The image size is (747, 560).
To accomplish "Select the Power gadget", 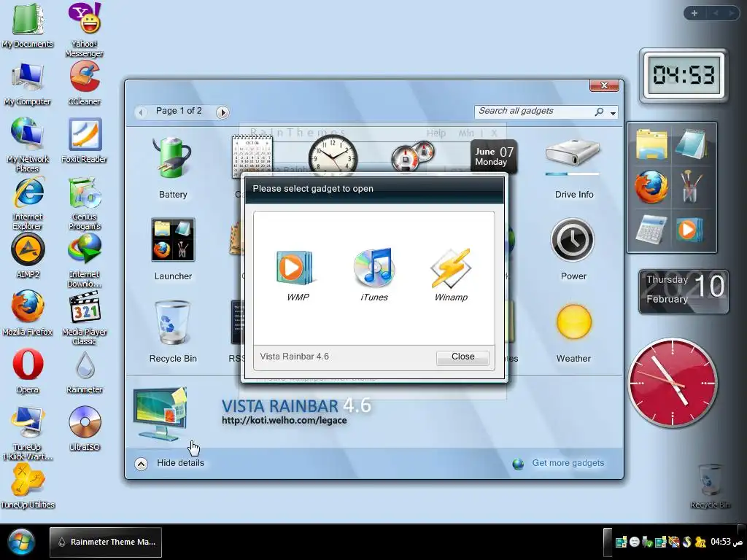I will [x=573, y=240].
